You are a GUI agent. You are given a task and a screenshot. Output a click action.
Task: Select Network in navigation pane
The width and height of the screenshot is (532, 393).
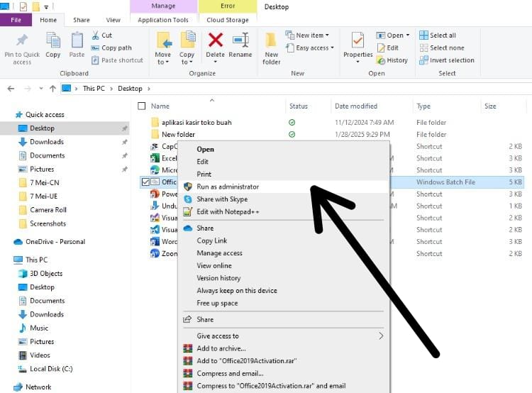[38, 387]
